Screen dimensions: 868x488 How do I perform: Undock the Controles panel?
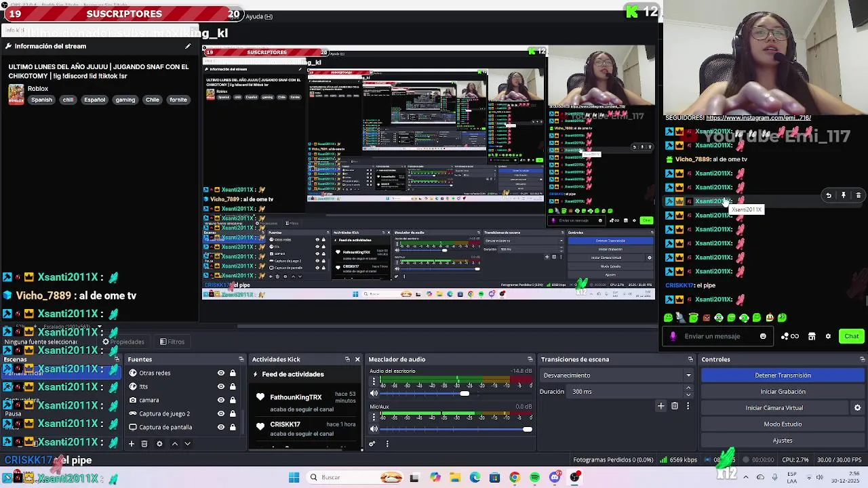[x=862, y=359]
